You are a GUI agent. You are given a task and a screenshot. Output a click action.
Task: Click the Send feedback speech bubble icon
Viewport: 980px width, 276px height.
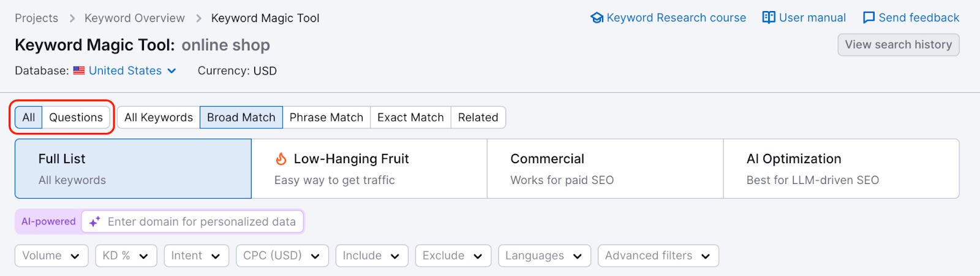pyautogui.click(x=869, y=18)
